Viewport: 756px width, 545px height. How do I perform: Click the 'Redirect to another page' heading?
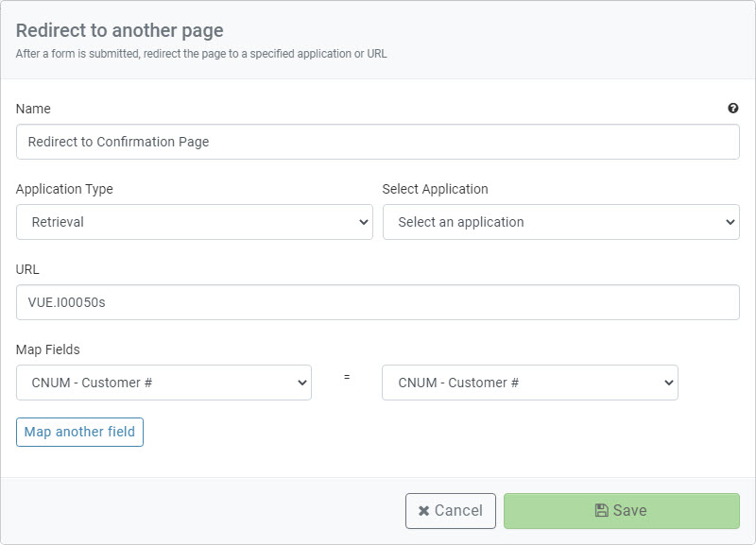[120, 30]
